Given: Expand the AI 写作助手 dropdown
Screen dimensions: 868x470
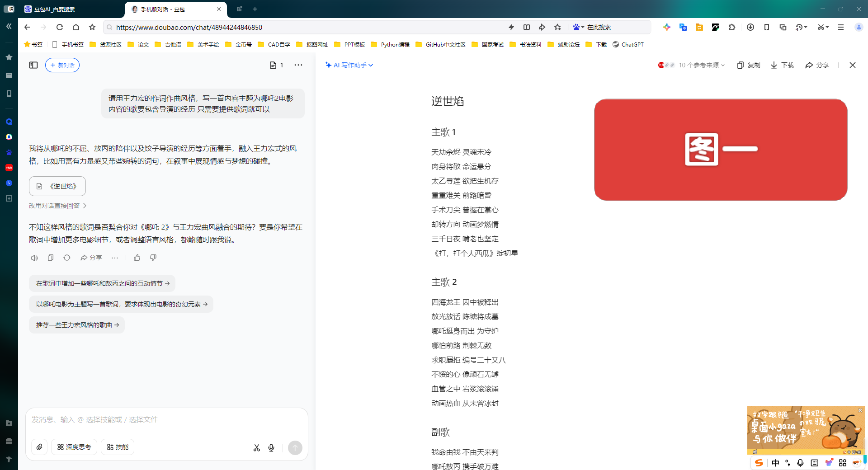Looking at the screenshot, I should 349,65.
